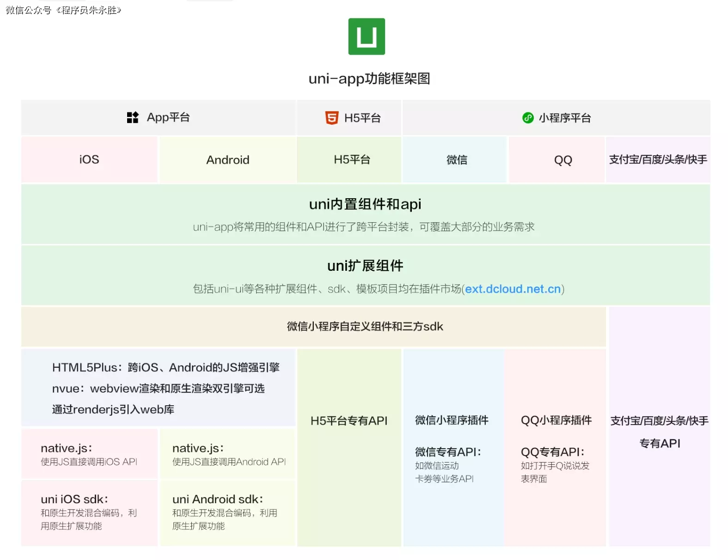Select the Android platform cell
728x560 pixels.
[227, 160]
